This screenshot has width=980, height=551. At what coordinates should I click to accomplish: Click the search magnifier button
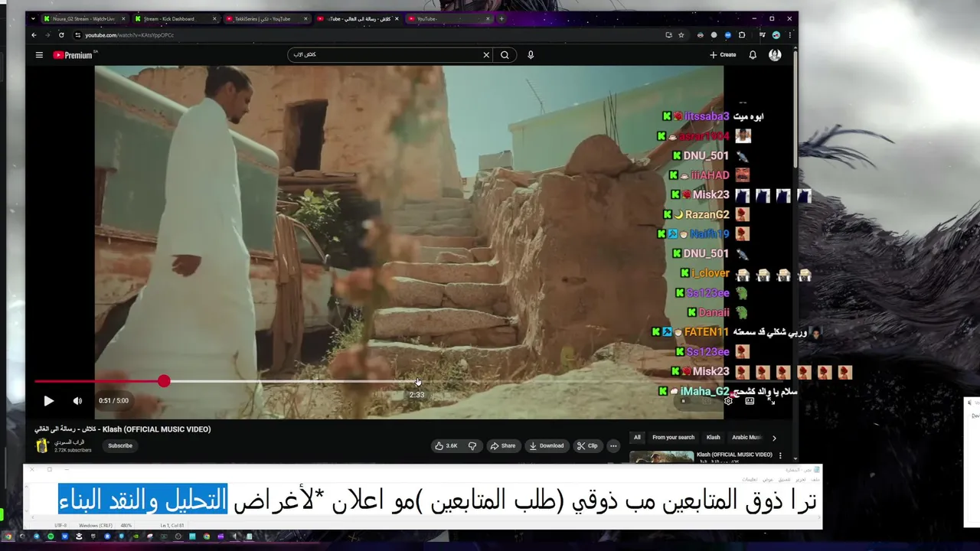[x=505, y=55]
